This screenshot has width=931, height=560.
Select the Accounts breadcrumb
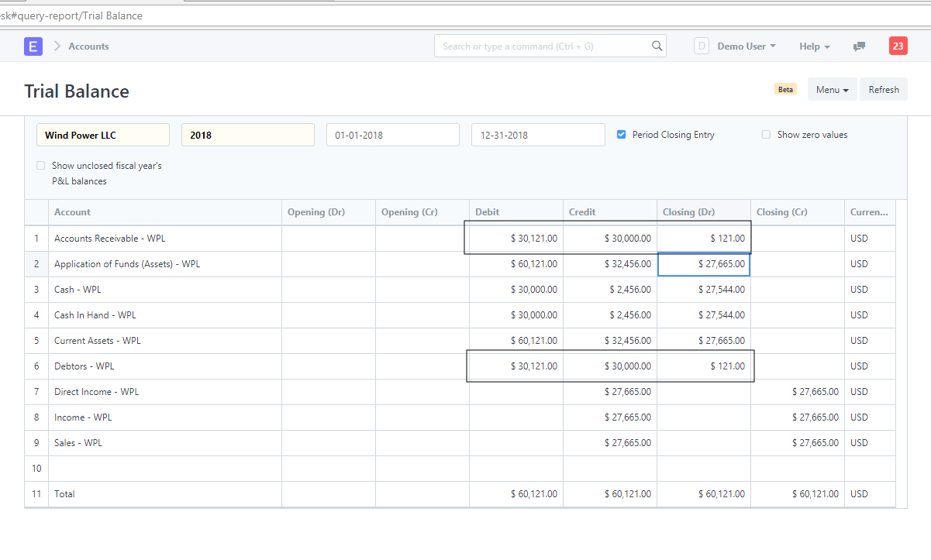[88, 46]
